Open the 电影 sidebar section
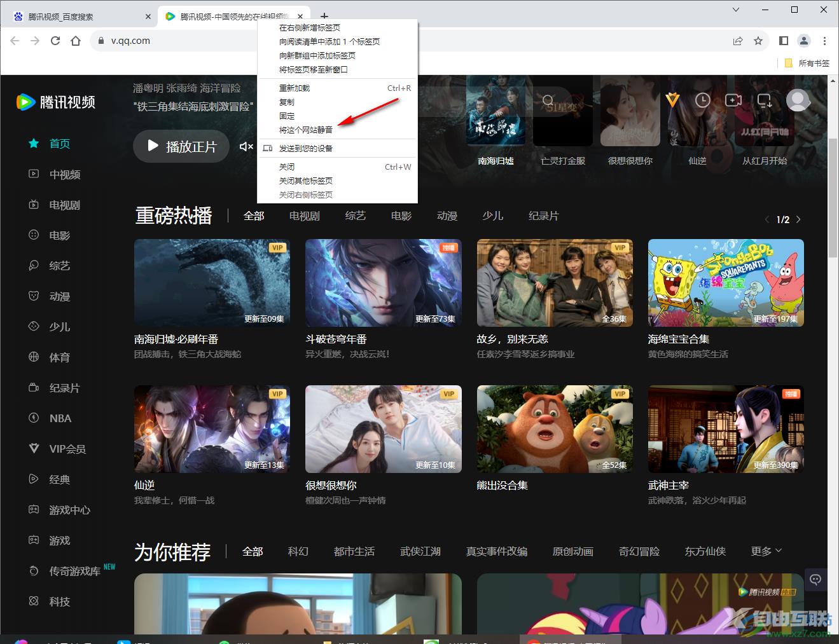Viewport: 839px width, 644px height. pos(50,235)
